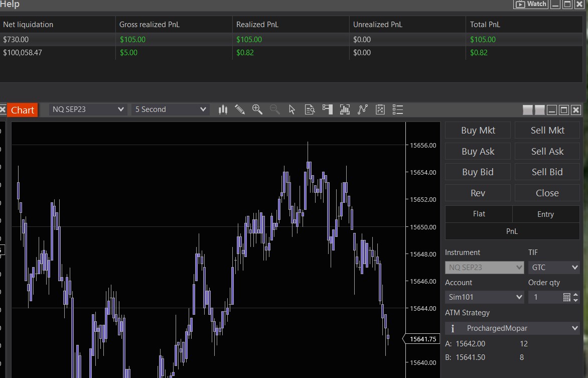Open the bar type chart style icon
The image size is (588, 378).
(223, 109)
